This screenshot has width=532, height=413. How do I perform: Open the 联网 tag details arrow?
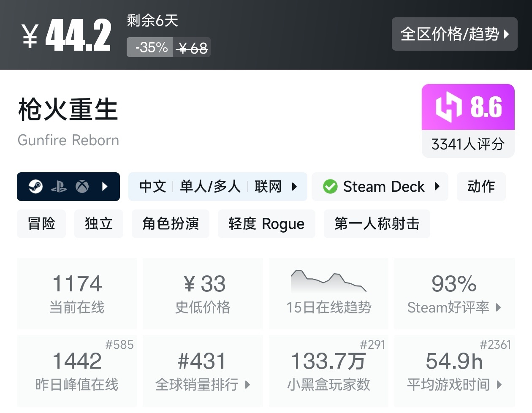pos(295,186)
